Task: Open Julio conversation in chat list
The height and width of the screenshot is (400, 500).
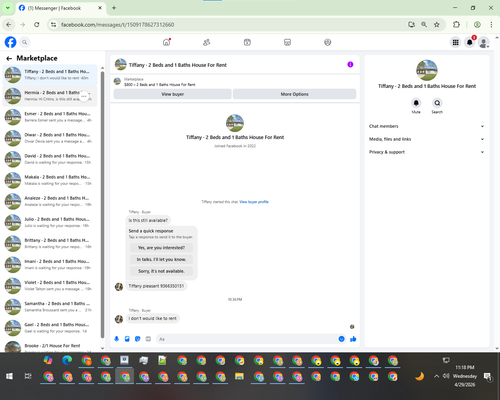Action: 50,222
